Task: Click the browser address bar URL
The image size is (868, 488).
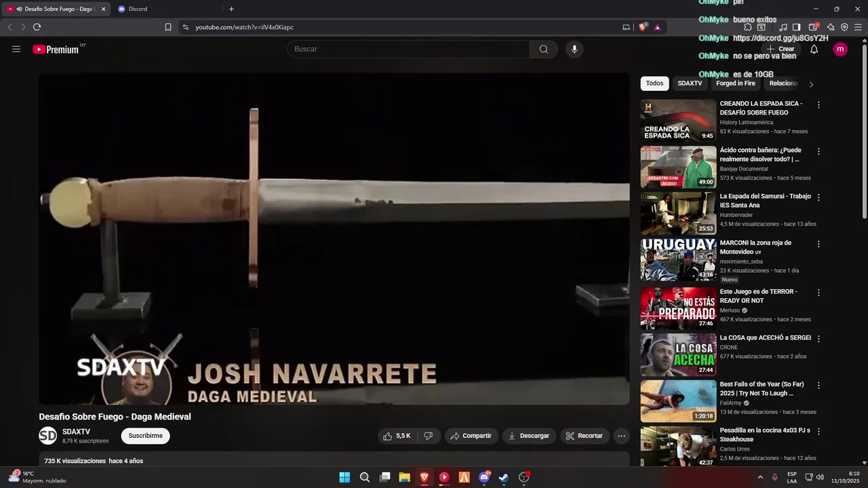Action: tap(245, 27)
